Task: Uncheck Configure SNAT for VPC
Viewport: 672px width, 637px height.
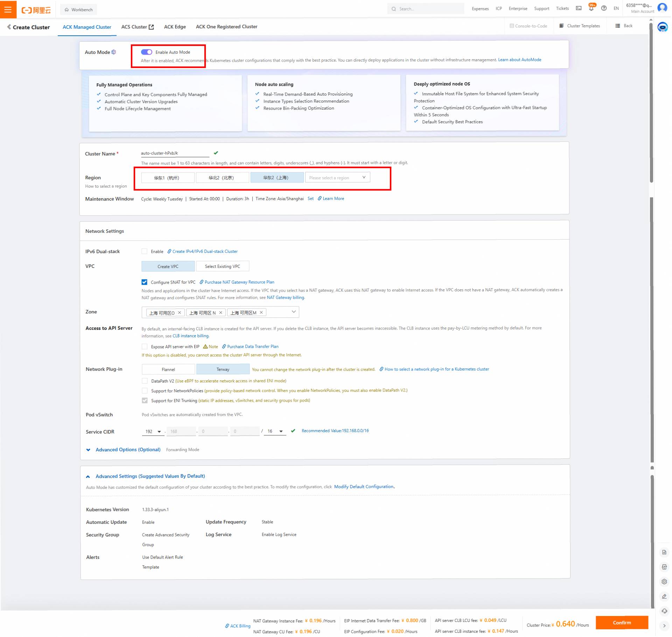Action: pyautogui.click(x=144, y=282)
